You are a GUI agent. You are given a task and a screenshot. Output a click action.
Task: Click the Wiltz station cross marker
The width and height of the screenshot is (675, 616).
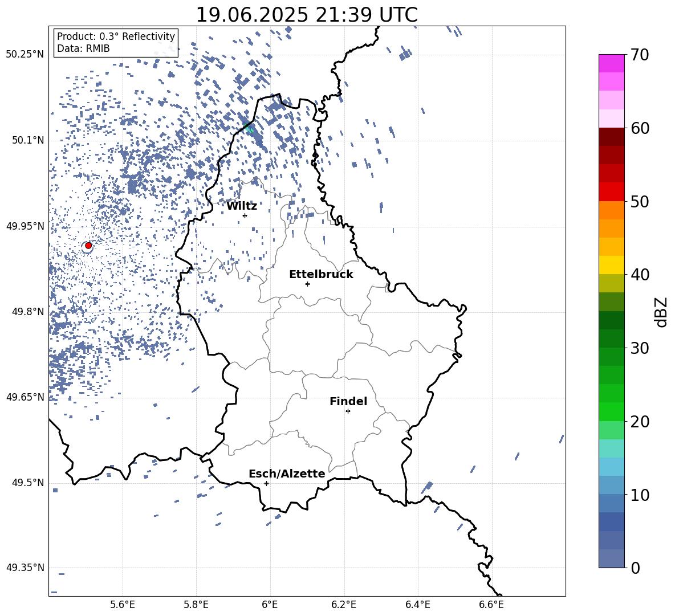tap(245, 215)
